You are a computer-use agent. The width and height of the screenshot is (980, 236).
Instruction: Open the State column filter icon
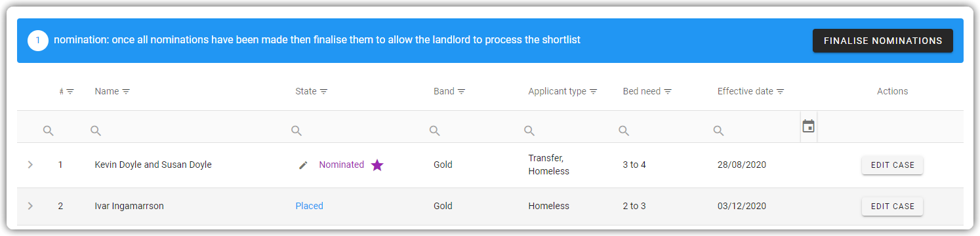(323, 92)
